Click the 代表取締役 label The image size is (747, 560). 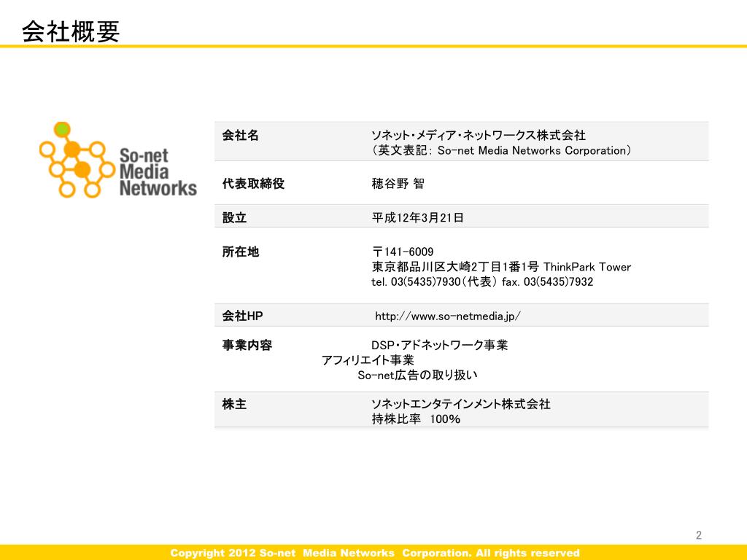[253, 183]
